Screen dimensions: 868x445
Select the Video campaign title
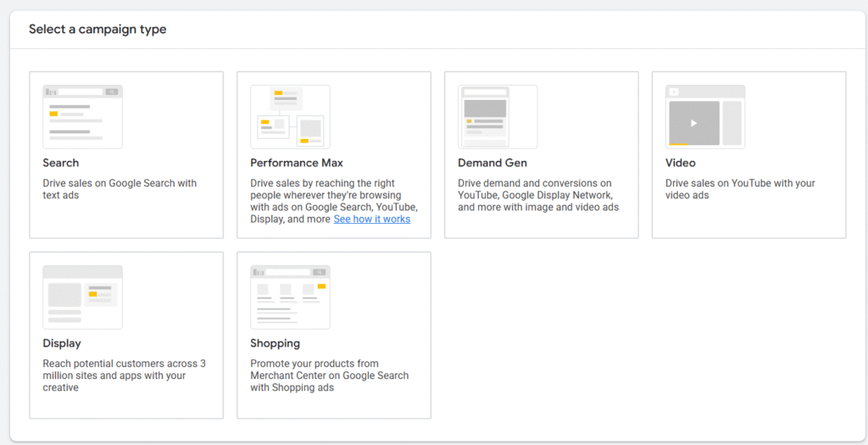(681, 163)
